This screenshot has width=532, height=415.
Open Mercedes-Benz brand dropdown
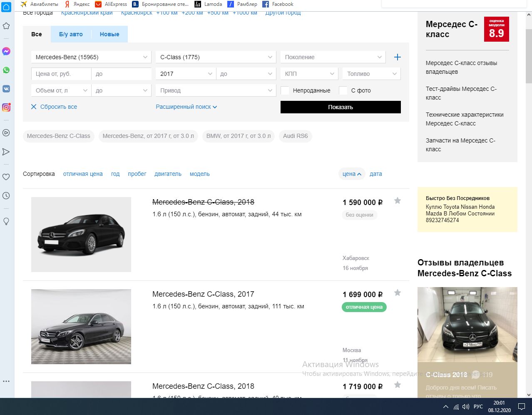pos(91,57)
